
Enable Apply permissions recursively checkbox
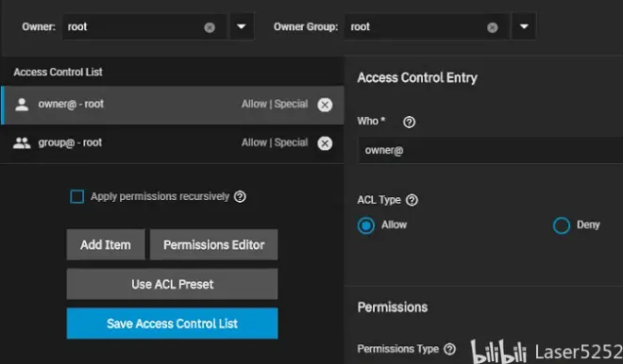point(76,196)
